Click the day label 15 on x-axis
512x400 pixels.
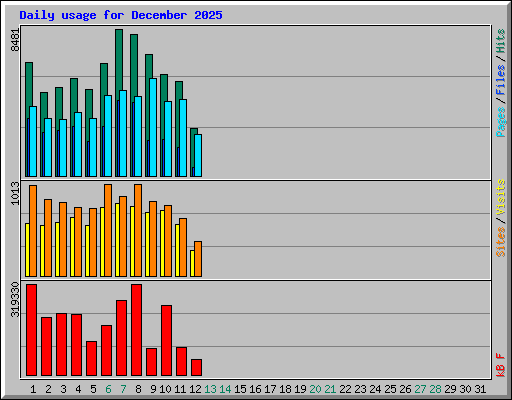[240, 389]
